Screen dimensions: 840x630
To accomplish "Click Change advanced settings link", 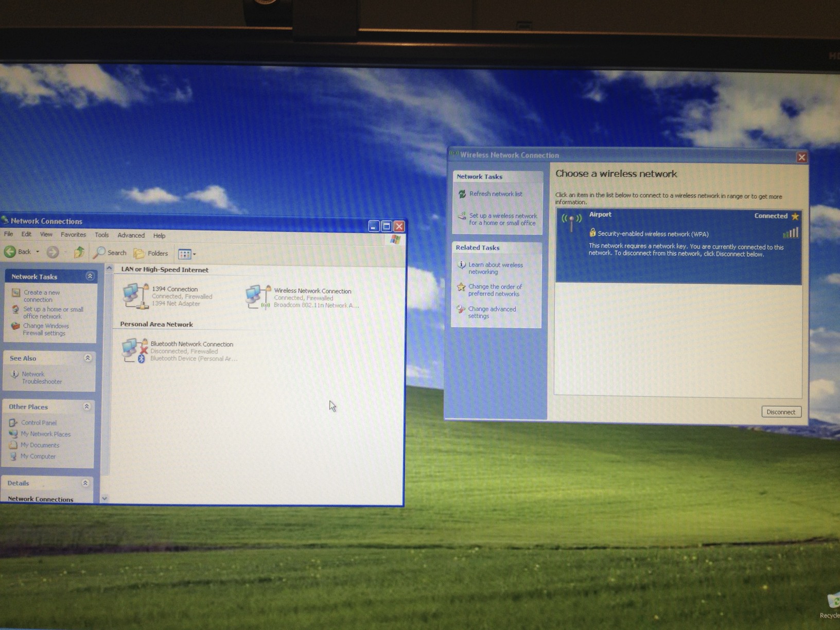I will (x=492, y=312).
